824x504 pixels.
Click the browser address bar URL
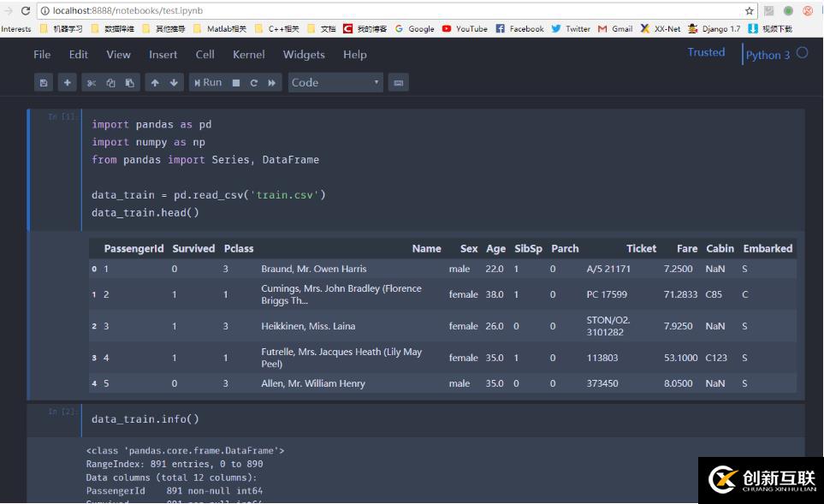[x=127, y=10]
